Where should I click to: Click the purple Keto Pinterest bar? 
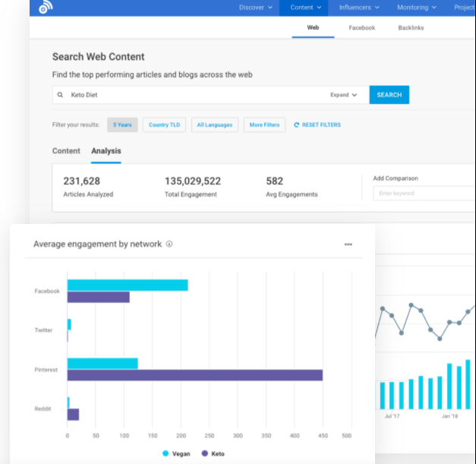[x=194, y=375]
